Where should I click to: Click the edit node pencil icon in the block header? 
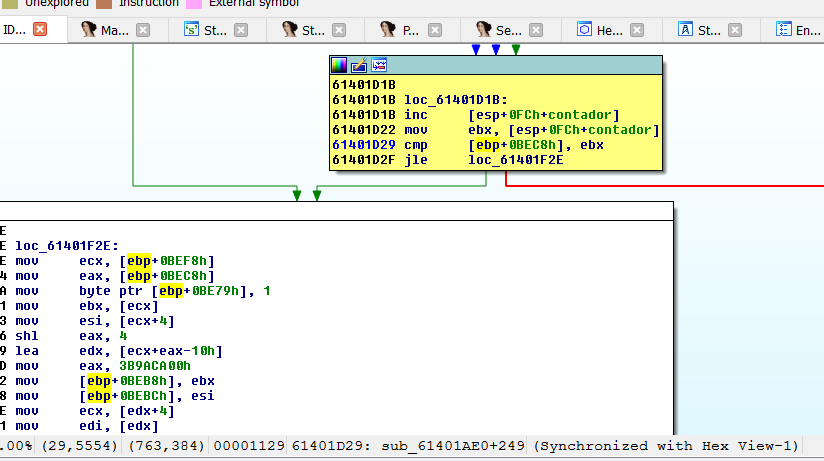pyautogui.click(x=359, y=65)
